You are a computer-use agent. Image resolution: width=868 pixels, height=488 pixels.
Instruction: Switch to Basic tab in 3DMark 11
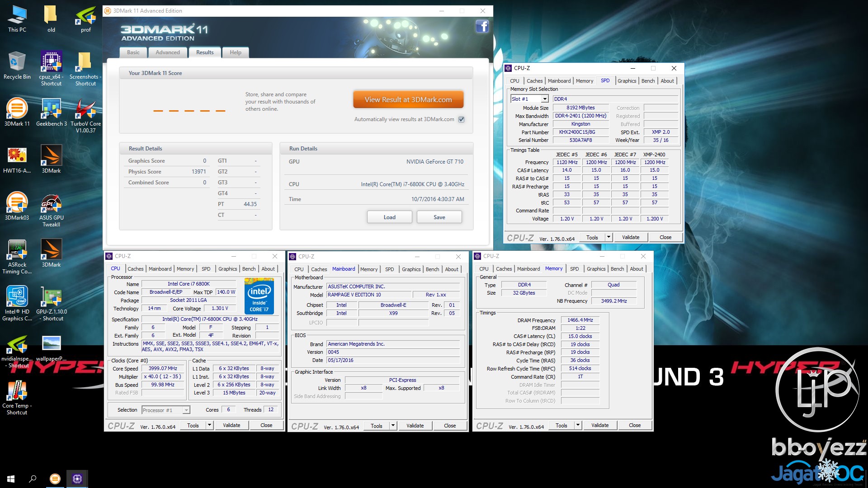[x=133, y=52]
